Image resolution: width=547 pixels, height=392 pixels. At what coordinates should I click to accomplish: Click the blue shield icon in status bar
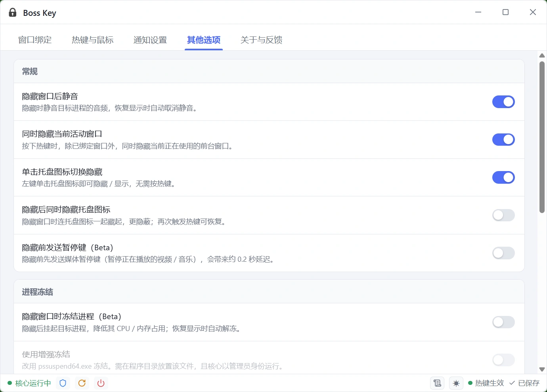coord(63,383)
